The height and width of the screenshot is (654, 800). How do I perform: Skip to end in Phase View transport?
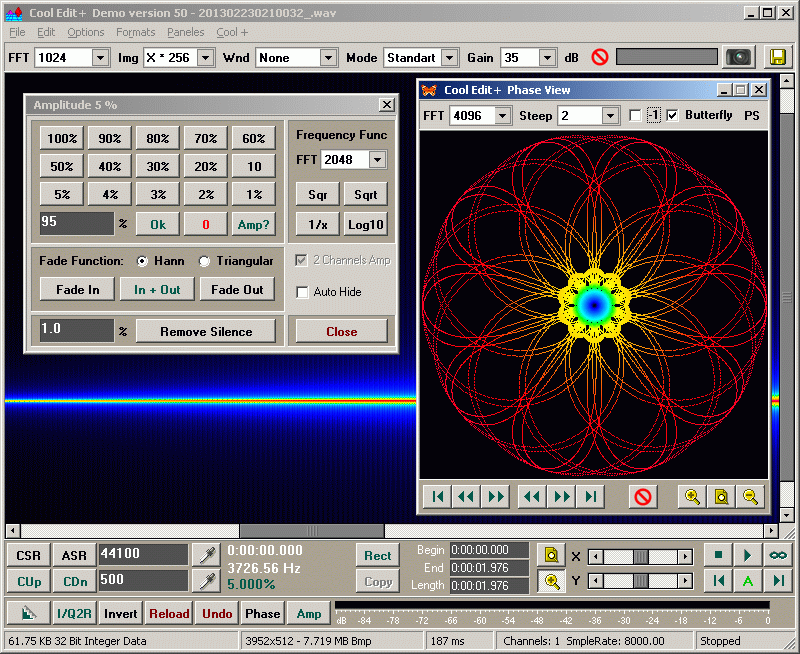[591, 496]
